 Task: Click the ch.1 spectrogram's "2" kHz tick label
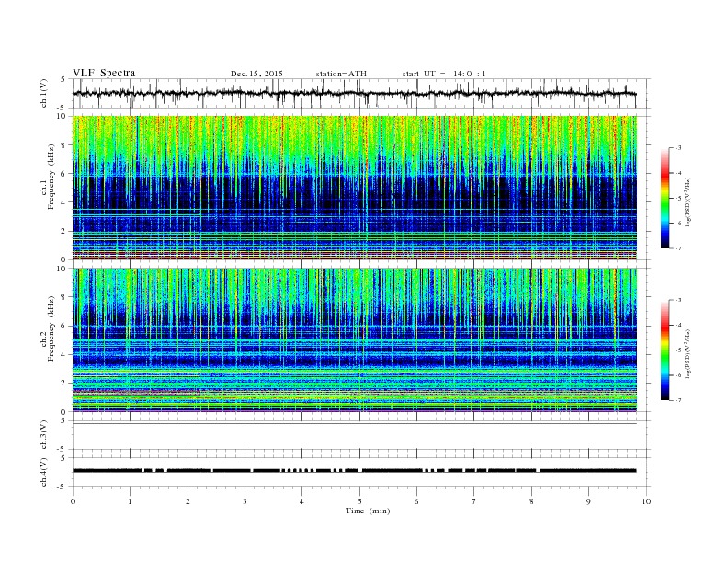click(63, 231)
